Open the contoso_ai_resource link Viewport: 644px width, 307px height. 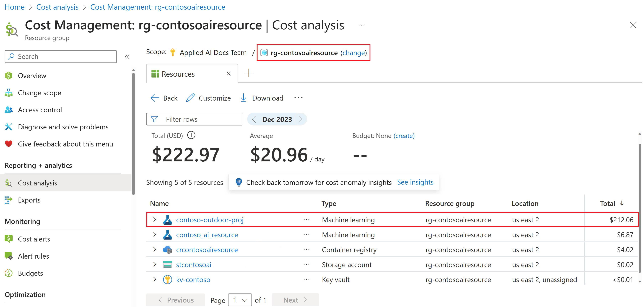tap(207, 235)
